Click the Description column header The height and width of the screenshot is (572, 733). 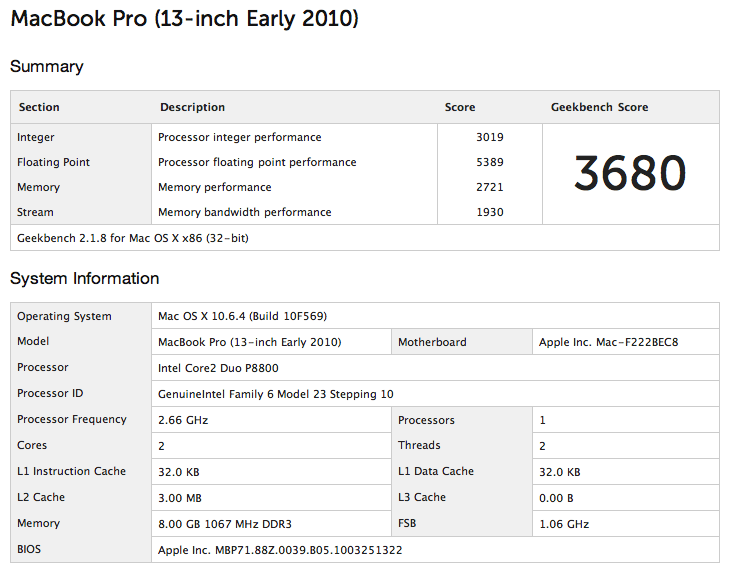click(x=193, y=107)
